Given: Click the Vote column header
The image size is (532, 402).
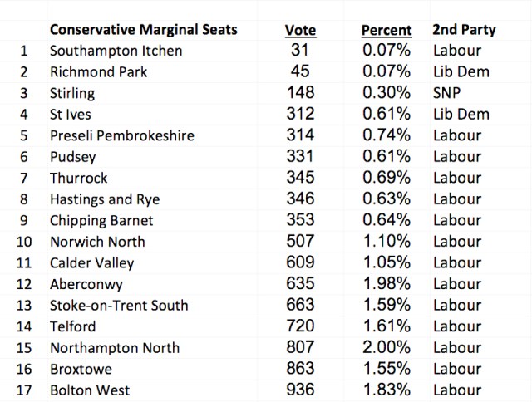Looking at the screenshot, I should 300,30.
